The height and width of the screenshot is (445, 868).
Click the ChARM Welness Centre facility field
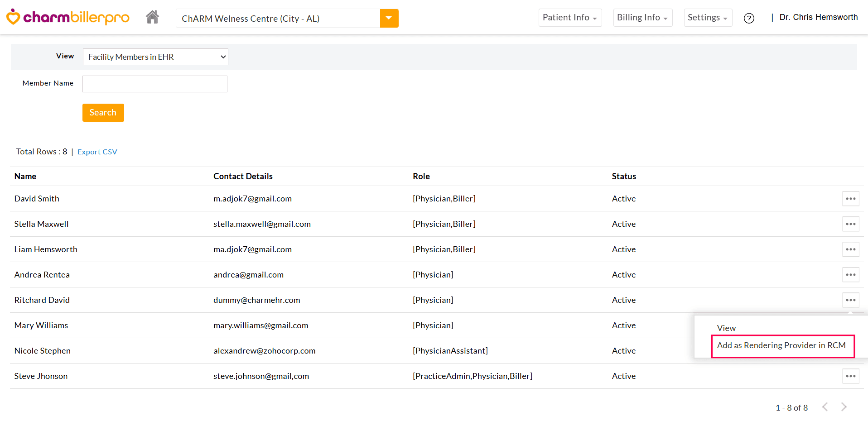[x=278, y=18]
